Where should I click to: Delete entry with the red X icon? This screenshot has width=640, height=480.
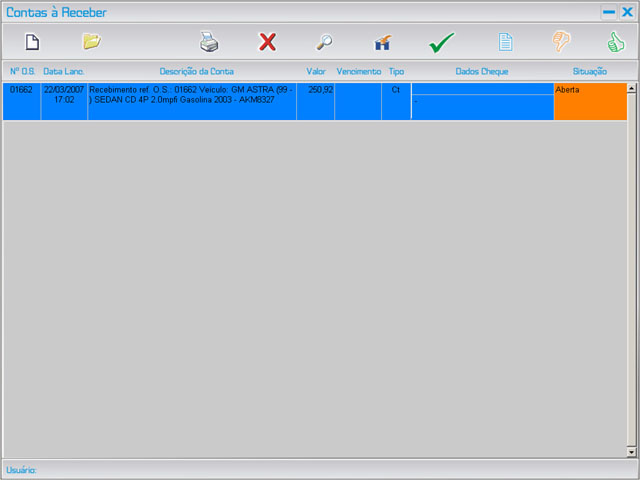pyautogui.click(x=267, y=42)
